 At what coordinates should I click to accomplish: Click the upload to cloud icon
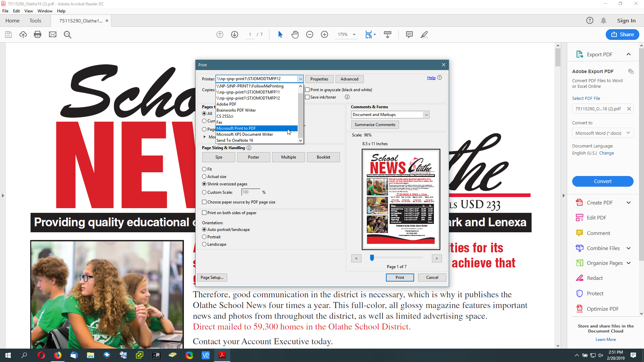[23, 35]
